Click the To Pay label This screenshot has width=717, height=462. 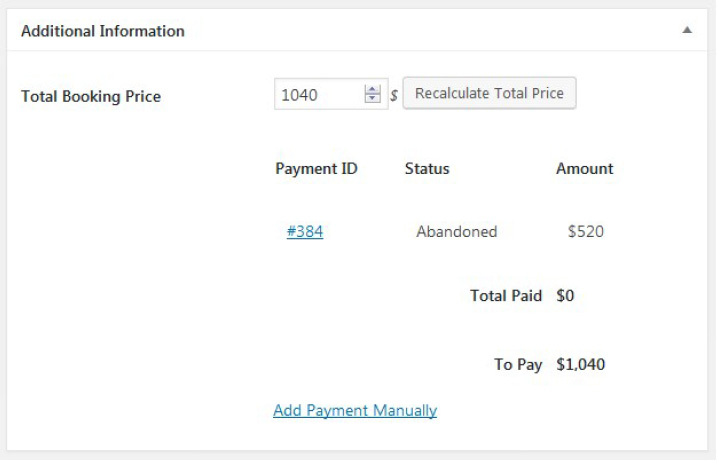pos(518,365)
